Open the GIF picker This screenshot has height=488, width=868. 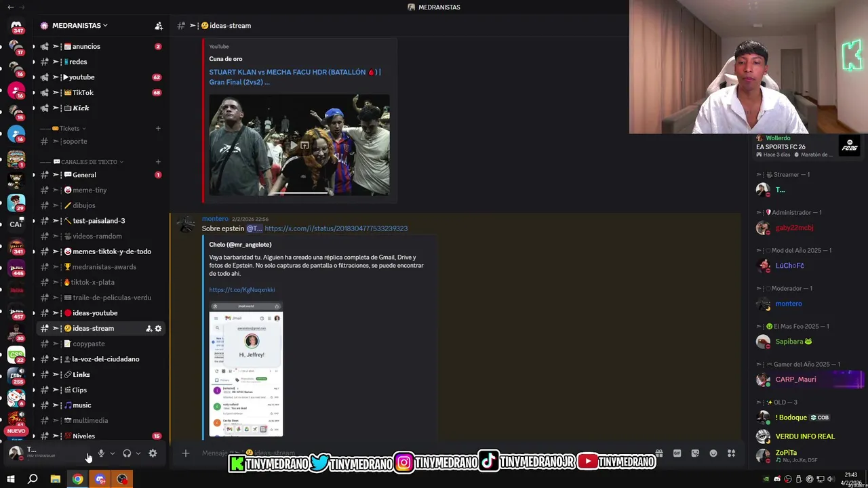pyautogui.click(x=677, y=453)
